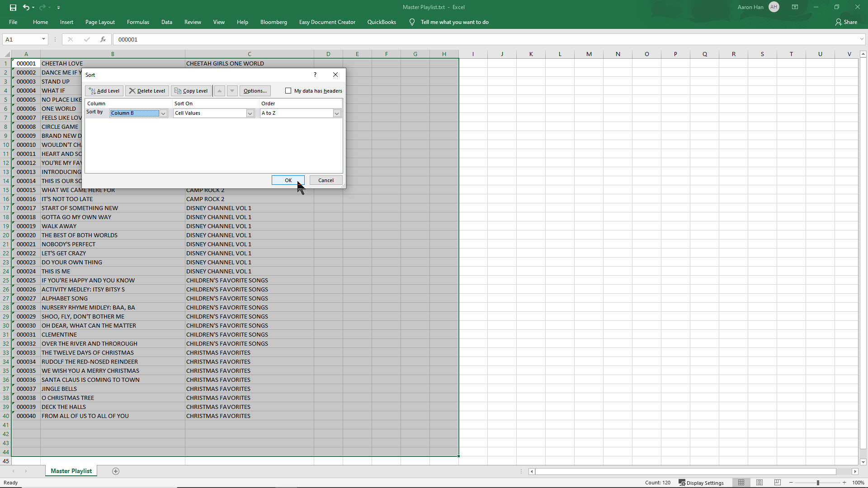Click the Undo arrow icon

[26, 7]
